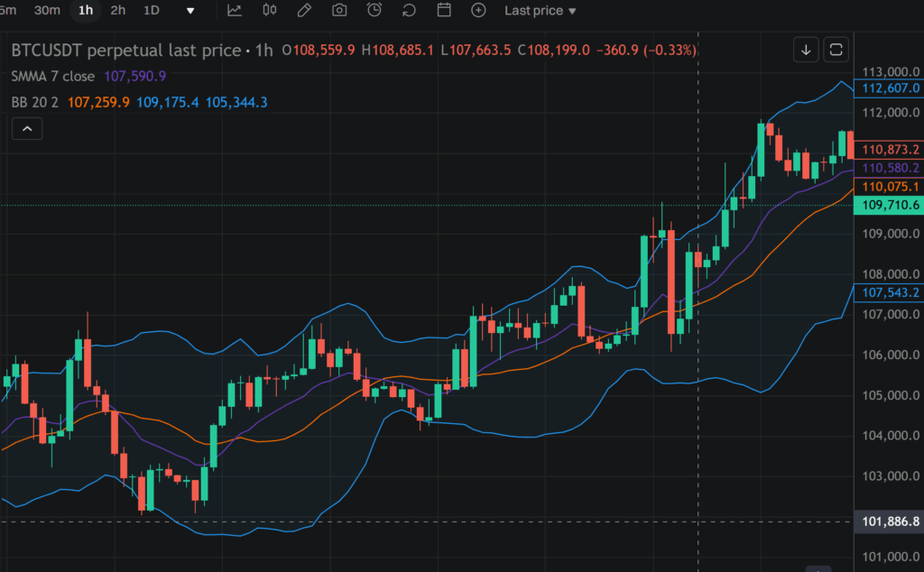Expand more timeframes dropdown arrow
The height and width of the screenshot is (572, 924).
click(190, 11)
